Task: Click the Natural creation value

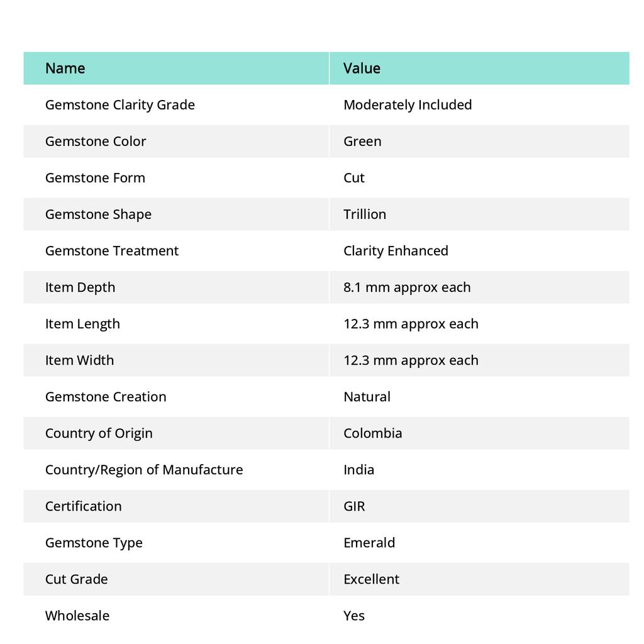Action: [x=367, y=396]
